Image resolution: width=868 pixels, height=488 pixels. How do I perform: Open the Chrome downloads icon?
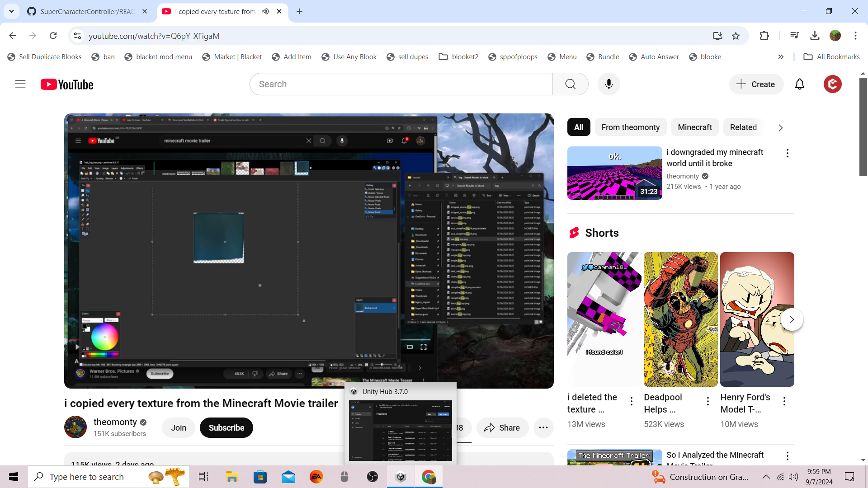[x=815, y=36]
